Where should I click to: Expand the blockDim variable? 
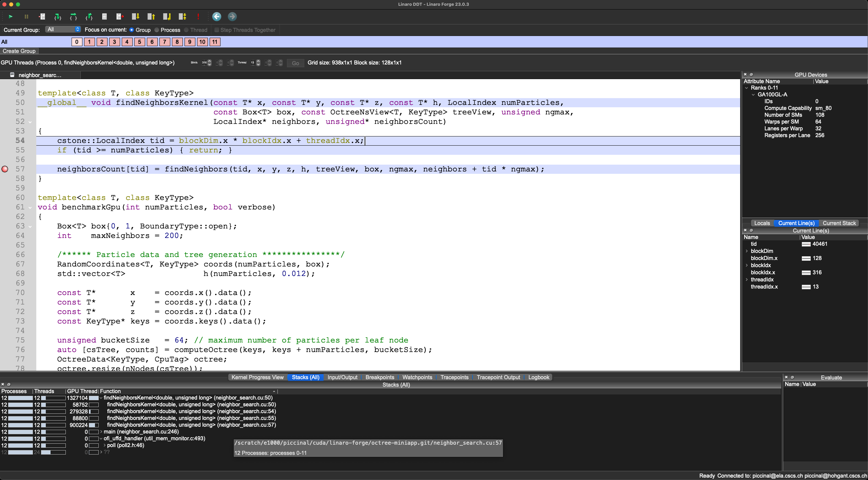747,251
